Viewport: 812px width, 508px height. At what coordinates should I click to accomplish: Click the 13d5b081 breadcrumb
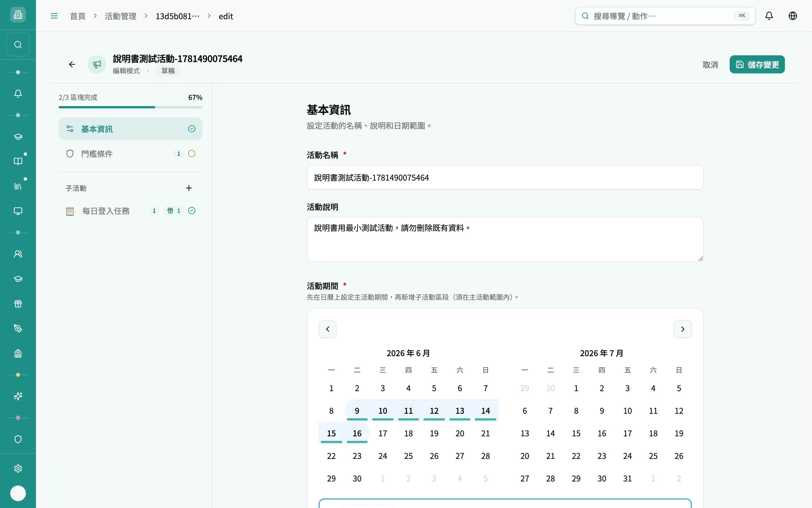(x=178, y=16)
